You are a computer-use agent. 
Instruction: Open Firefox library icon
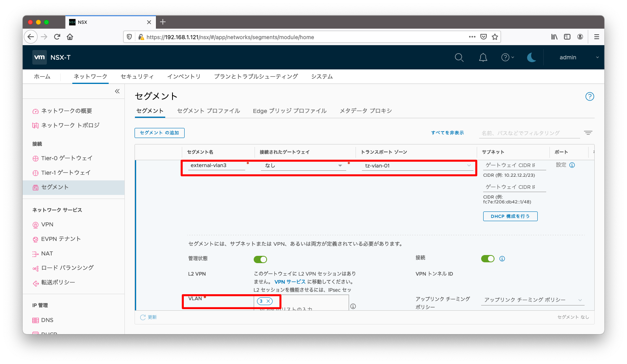point(554,37)
